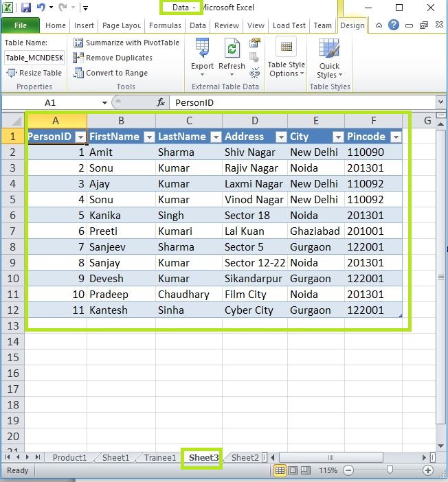
Task: Click the zoom slider handle
Action: coord(390,470)
